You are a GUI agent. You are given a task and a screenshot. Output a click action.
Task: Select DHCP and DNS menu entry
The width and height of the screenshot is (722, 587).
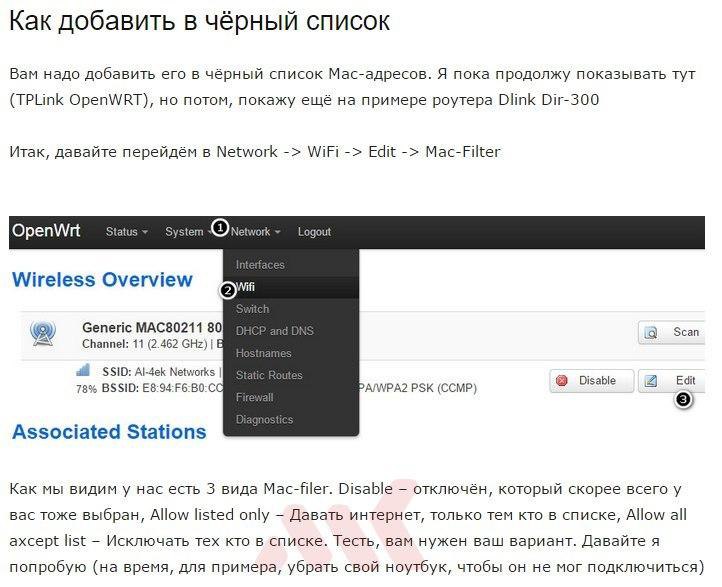point(274,331)
